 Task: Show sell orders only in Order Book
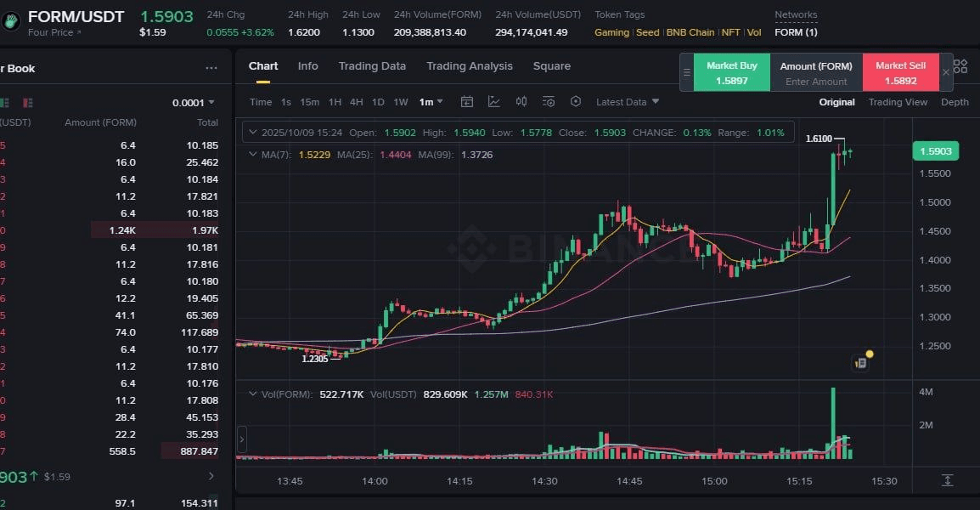(29, 103)
